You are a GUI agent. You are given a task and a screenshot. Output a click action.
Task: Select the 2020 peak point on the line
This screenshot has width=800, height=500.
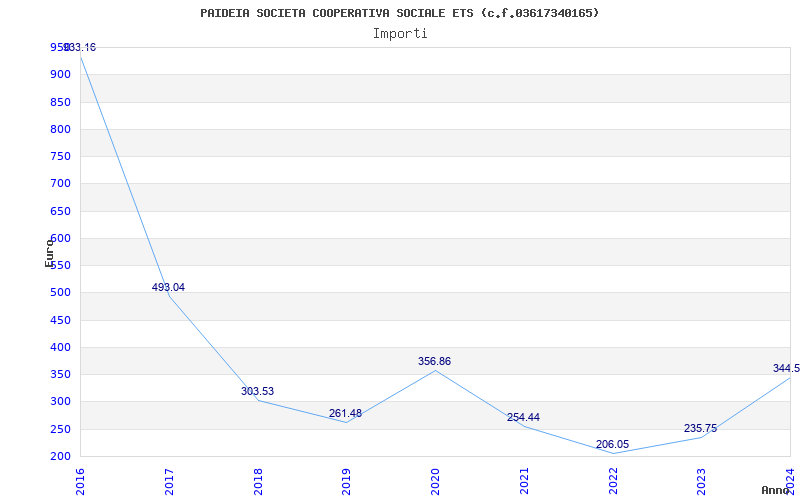coord(435,370)
